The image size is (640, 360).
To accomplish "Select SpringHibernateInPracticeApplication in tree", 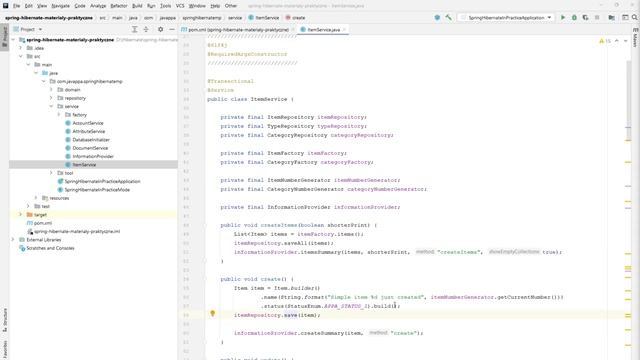I will 102,181.
